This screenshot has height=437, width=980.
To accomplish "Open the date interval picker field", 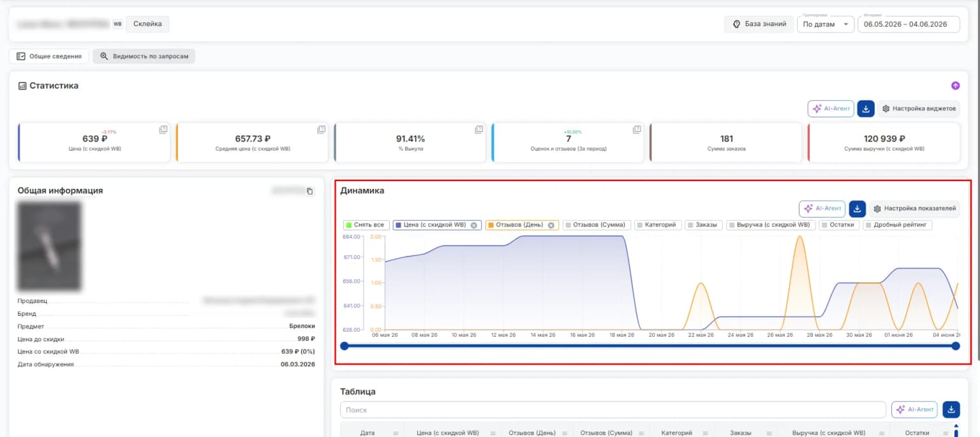I will tap(909, 24).
